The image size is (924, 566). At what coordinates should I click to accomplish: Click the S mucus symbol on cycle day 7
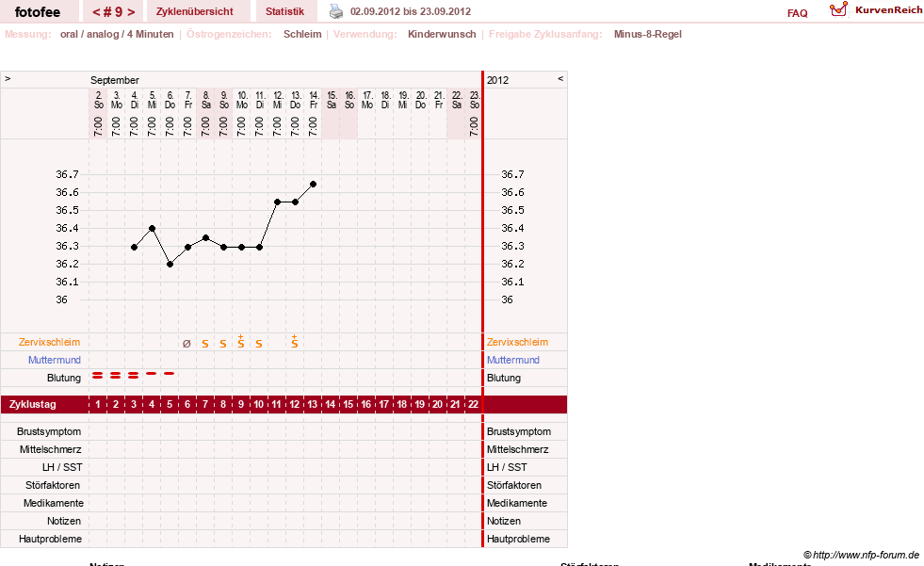205,344
